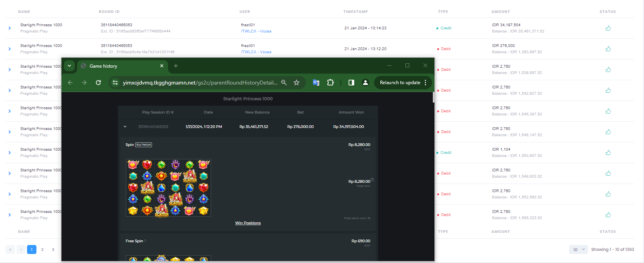Click thumbs-up icon in row with balance 1,542,627.52

click(x=608, y=90)
